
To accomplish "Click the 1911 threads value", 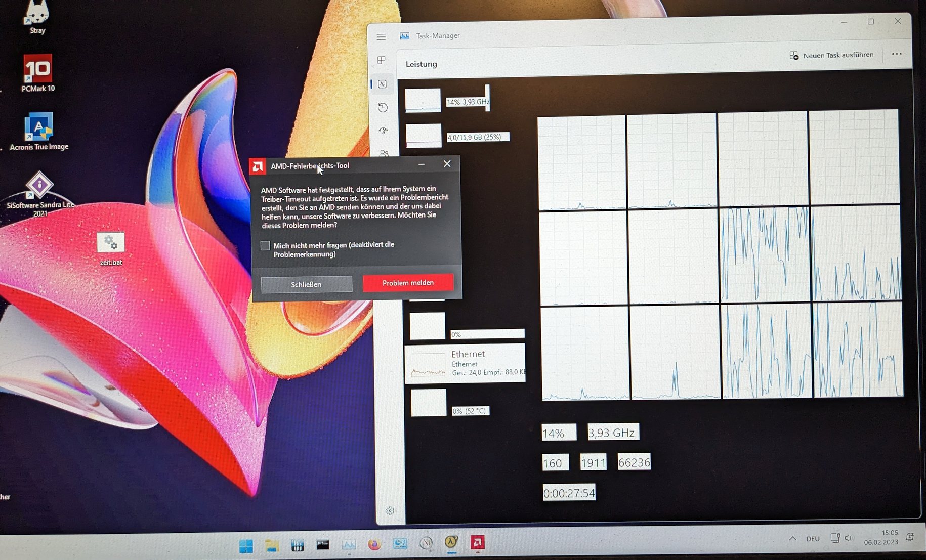I will (x=593, y=462).
